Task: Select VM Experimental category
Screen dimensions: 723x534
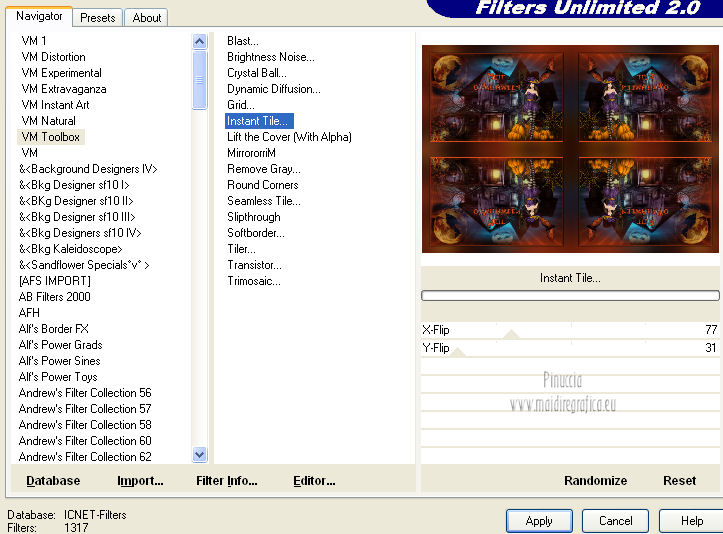Action: [61, 73]
